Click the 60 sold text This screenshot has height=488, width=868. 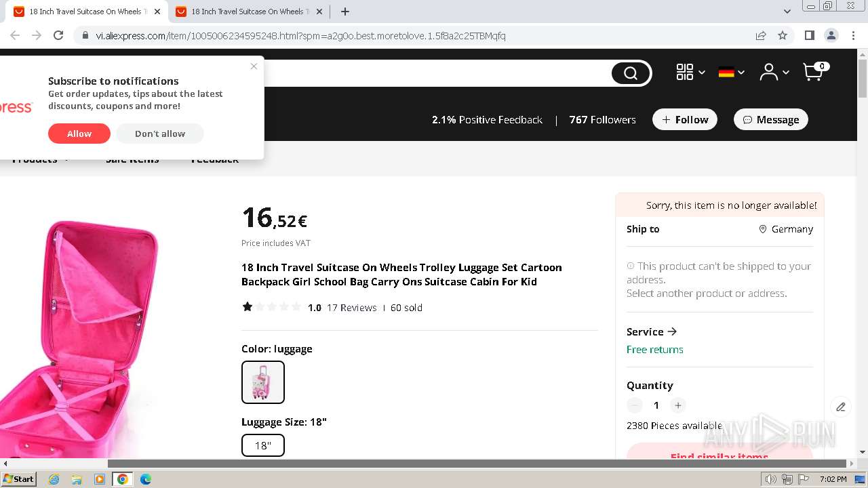pos(406,308)
